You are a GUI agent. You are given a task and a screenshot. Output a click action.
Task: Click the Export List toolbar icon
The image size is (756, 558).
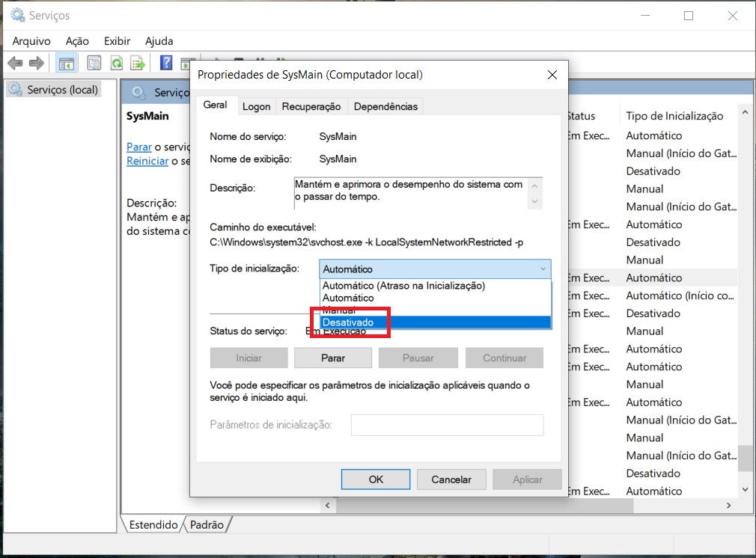(138, 63)
